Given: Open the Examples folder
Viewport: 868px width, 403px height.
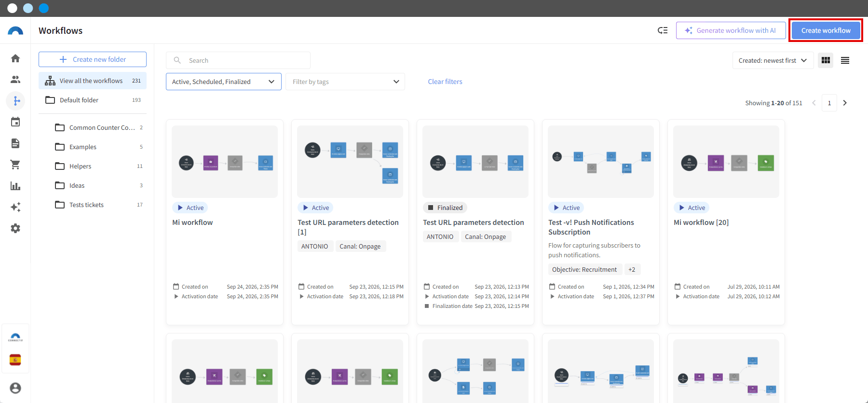Looking at the screenshot, I should tap(98, 147).
